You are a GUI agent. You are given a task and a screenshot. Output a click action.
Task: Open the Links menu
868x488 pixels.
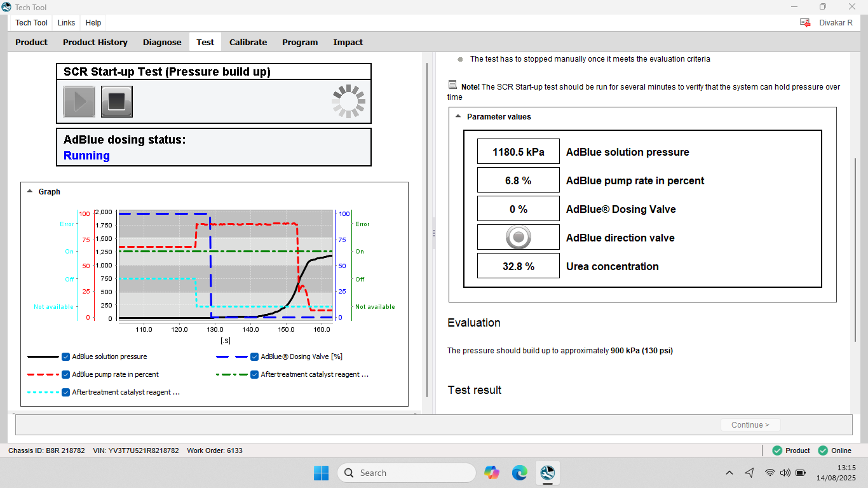[x=66, y=23]
